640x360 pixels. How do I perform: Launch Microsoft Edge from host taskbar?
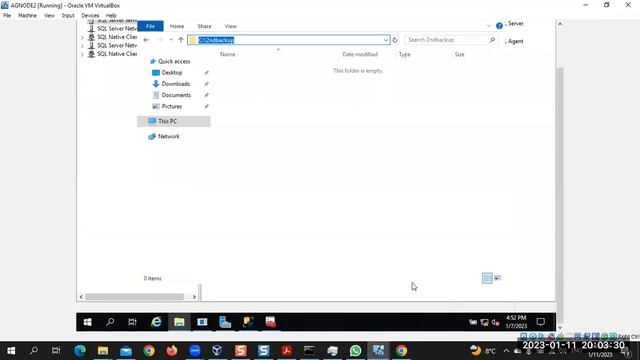pyautogui.click(x=80, y=351)
